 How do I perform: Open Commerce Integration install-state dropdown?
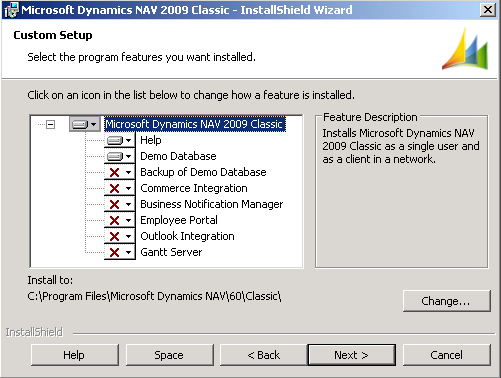pos(120,188)
